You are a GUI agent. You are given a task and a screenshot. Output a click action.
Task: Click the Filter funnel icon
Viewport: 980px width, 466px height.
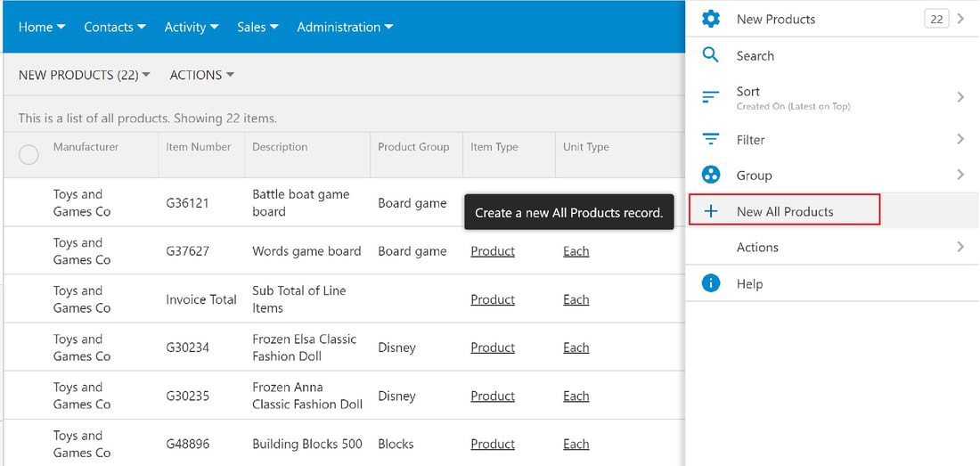tap(711, 139)
